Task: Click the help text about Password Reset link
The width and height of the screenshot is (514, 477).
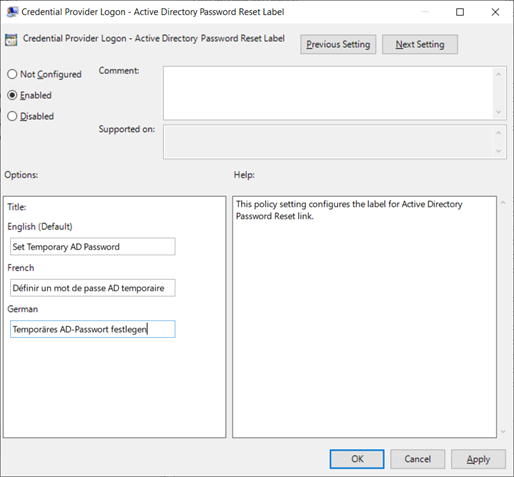Action: pyautogui.click(x=349, y=210)
